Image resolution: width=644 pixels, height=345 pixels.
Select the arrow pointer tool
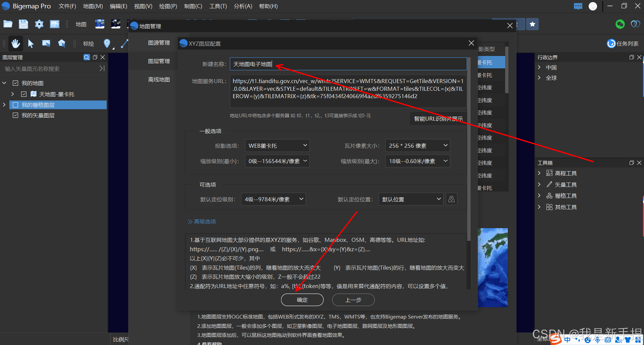click(x=31, y=44)
